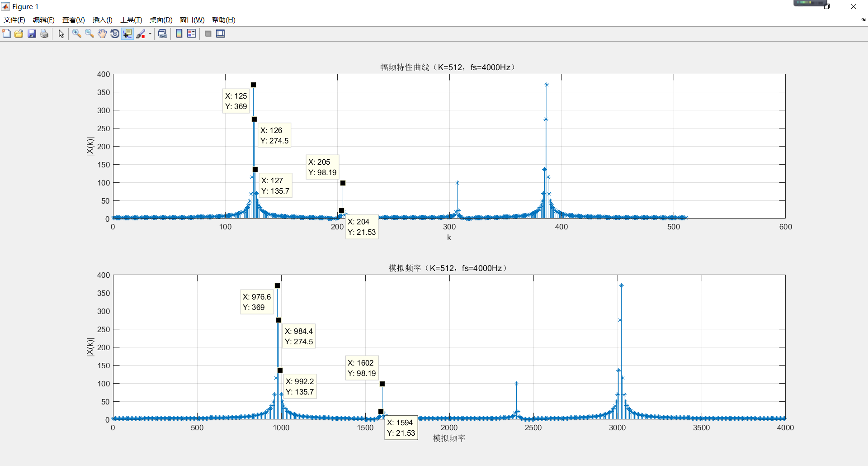The image size is (868, 466).
Task: Enable the Rotate 3D tool
Action: click(115, 33)
